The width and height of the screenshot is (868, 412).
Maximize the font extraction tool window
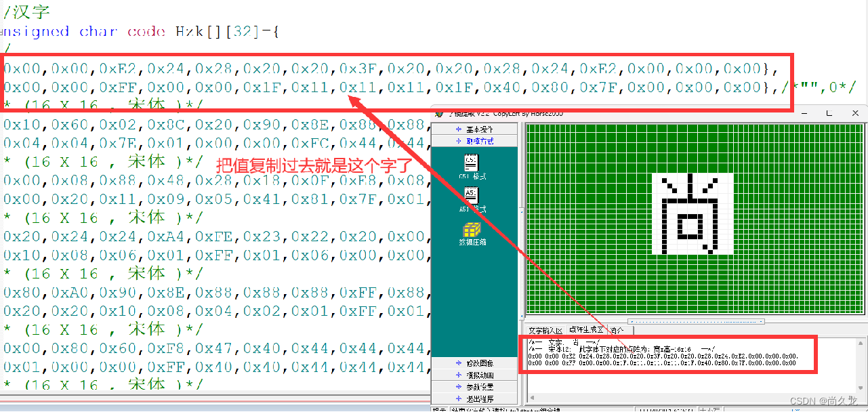829,113
